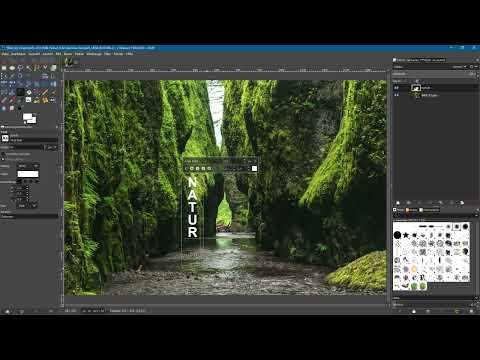This screenshot has height=360, width=480.
Task: Click the text color swatch in tool options
Action: [x=28, y=174]
